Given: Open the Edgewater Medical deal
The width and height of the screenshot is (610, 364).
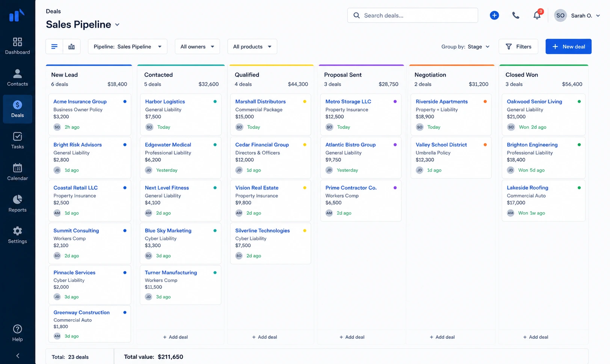Looking at the screenshot, I should click(180, 158).
